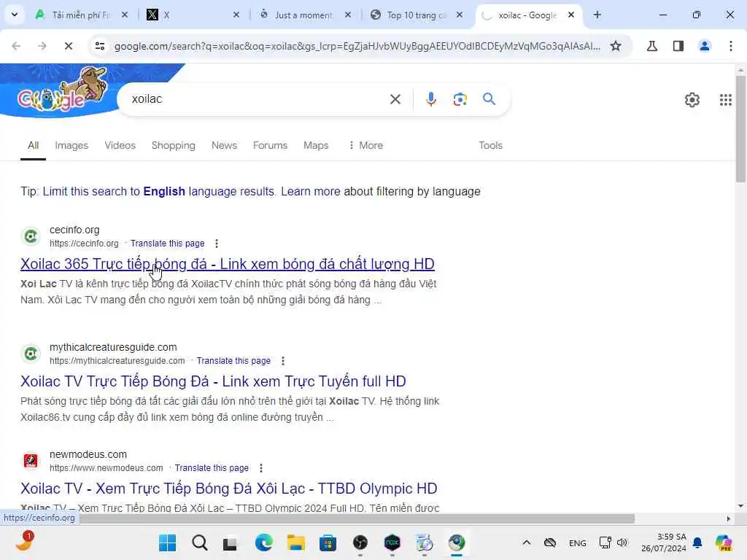Select the Images results tab

[71, 145]
